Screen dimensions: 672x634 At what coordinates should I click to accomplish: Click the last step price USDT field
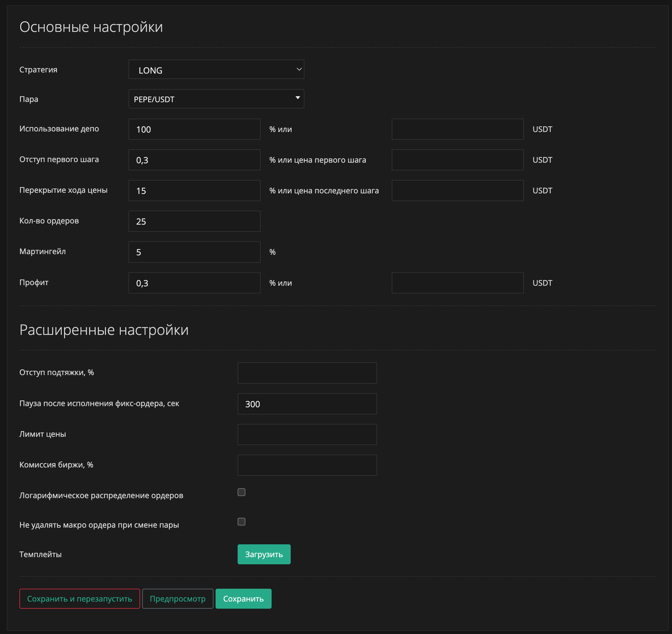click(x=457, y=191)
